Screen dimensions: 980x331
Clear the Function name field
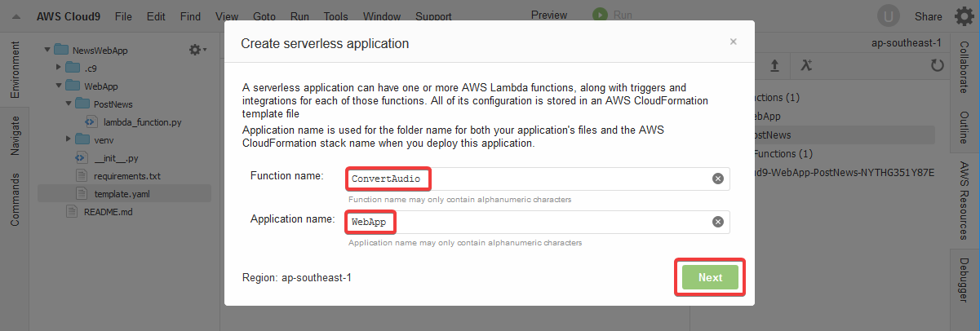point(718,179)
